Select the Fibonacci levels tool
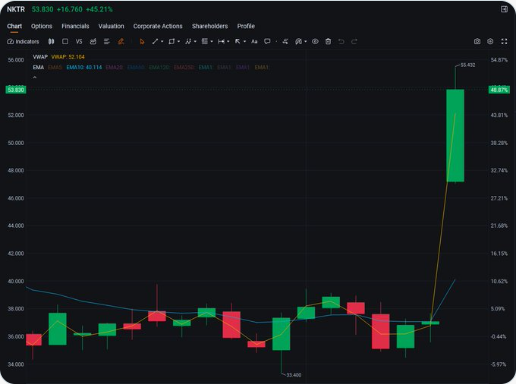The width and height of the screenshot is (516, 384). tap(205, 41)
